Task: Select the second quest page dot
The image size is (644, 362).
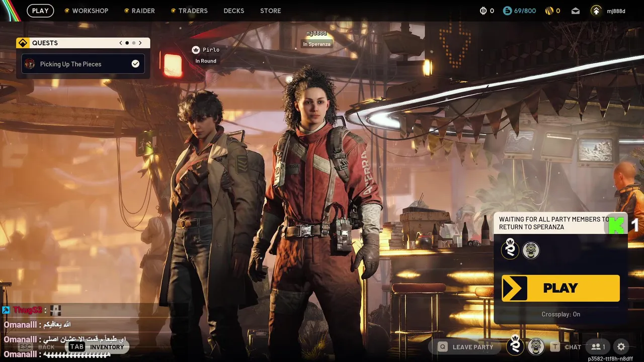Action: click(x=133, y=43)
